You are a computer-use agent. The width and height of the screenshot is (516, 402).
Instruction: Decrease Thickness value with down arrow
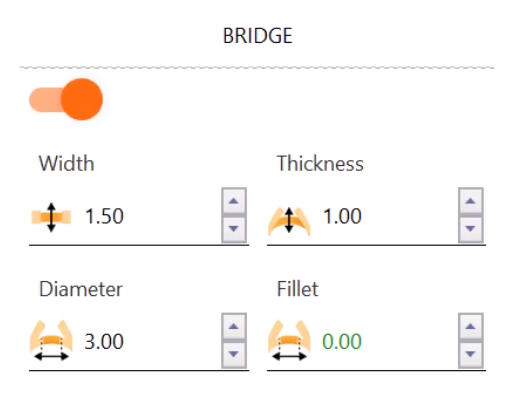coord(471,229)
